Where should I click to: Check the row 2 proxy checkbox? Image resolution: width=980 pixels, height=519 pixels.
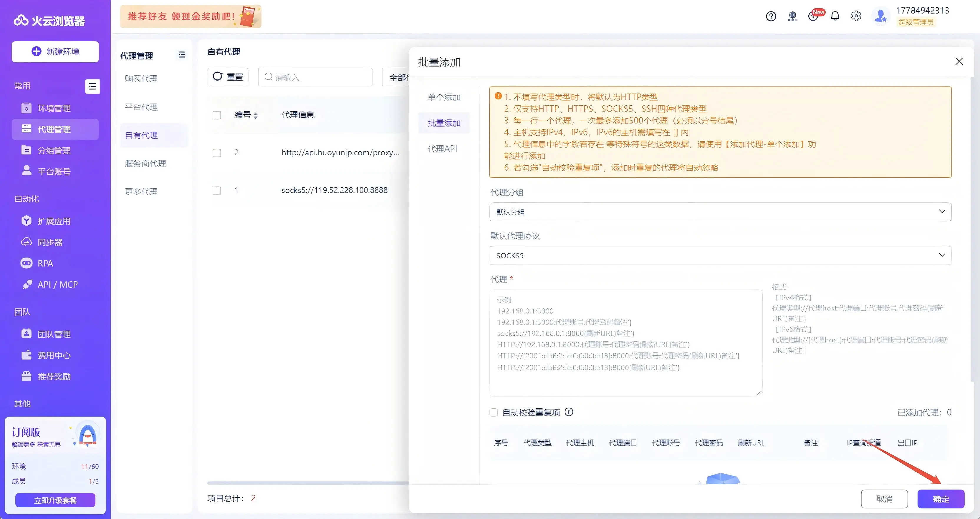click(216, 153)
